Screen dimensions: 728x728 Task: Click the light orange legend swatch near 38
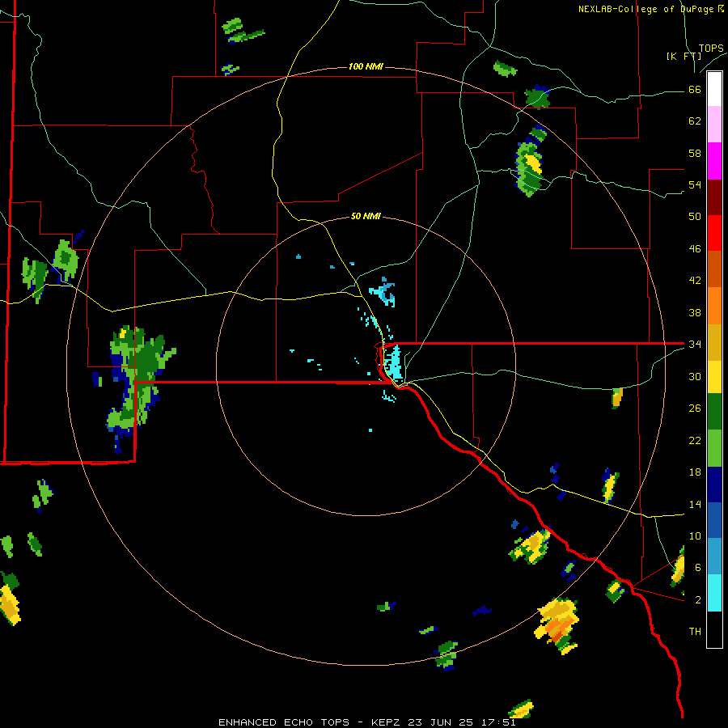(x=714, y=306)
